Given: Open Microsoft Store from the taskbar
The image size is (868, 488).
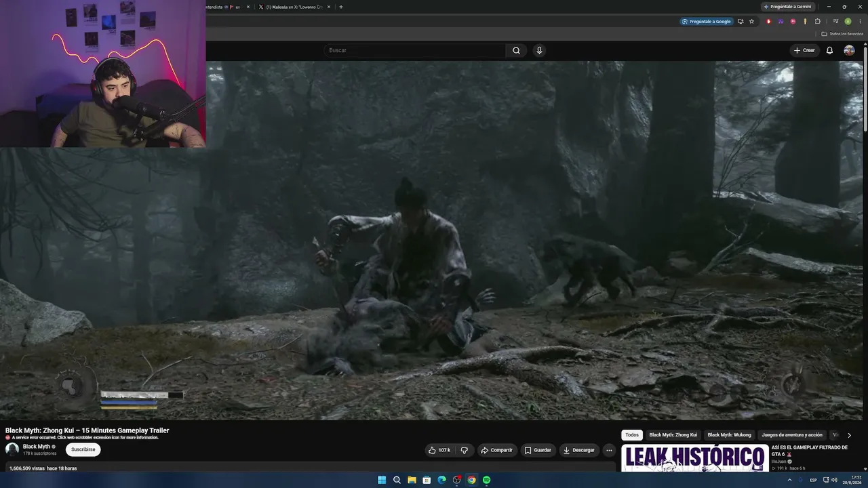Looking at the screenshot, I should 427,480.
